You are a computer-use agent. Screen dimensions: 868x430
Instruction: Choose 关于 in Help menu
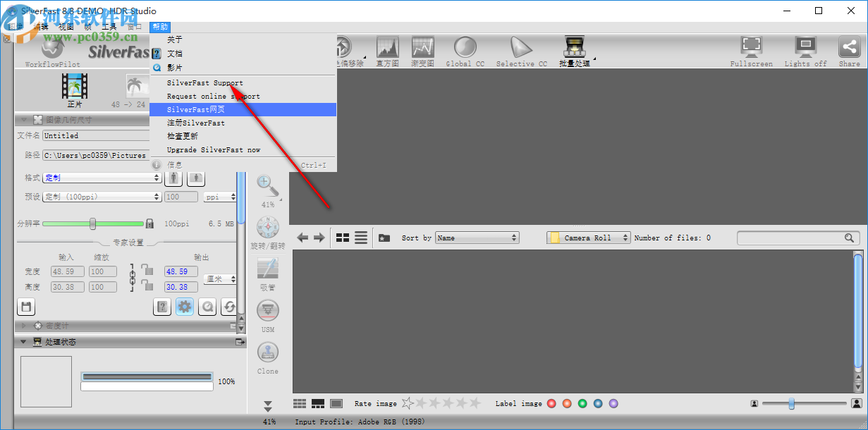coord(243,39)
